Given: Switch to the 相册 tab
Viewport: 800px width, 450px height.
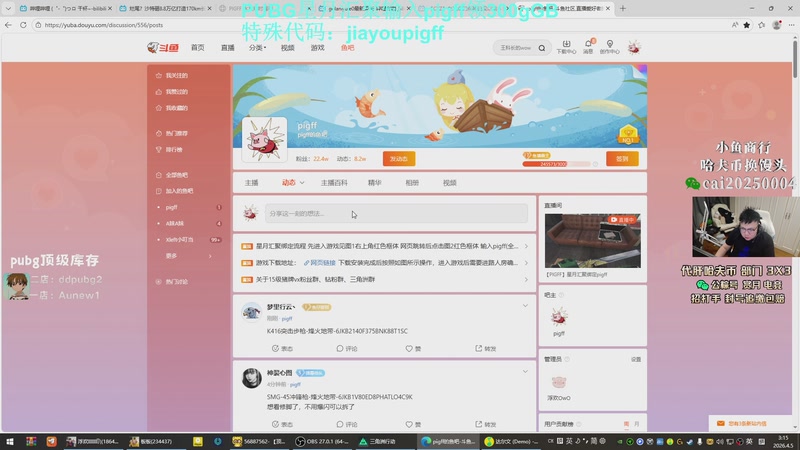Looking at the screenshot, I should (x=412, y=183).
